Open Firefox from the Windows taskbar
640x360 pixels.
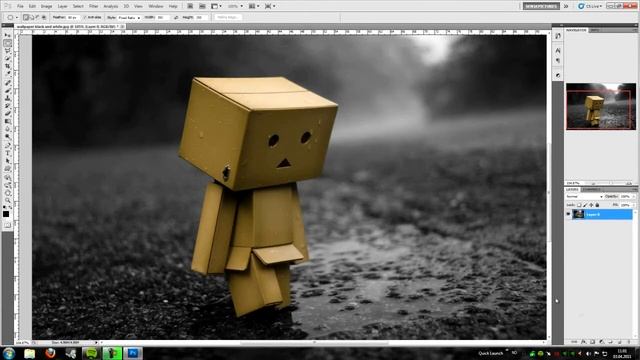[x=50, y=353]
